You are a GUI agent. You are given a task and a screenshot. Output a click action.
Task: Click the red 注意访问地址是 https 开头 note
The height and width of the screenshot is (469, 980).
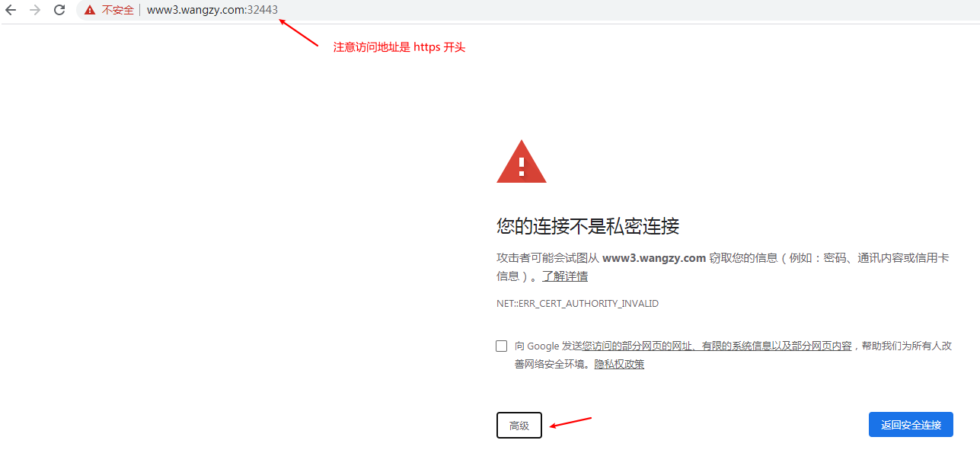click(x=399, y=47)
